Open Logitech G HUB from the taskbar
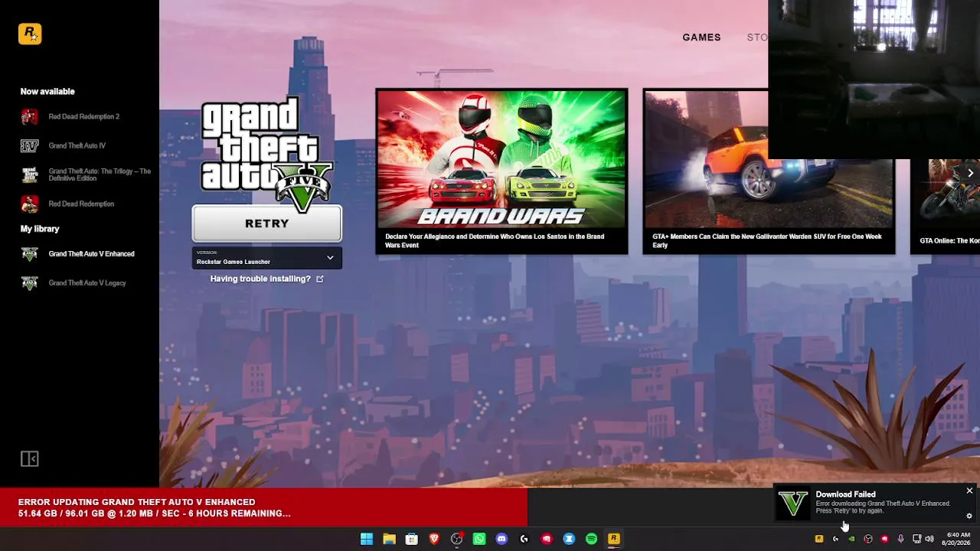This screenshot has width=980, height=551. [x=524, y=539]
